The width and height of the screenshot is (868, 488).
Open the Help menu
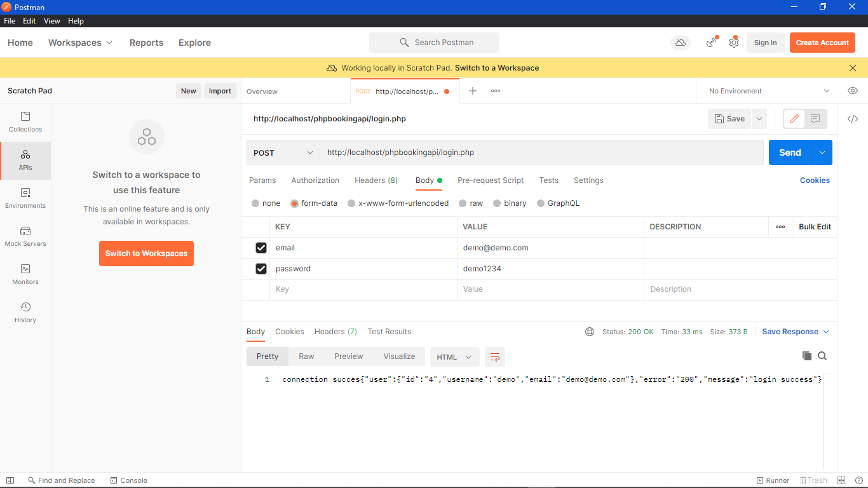[76, 21]
